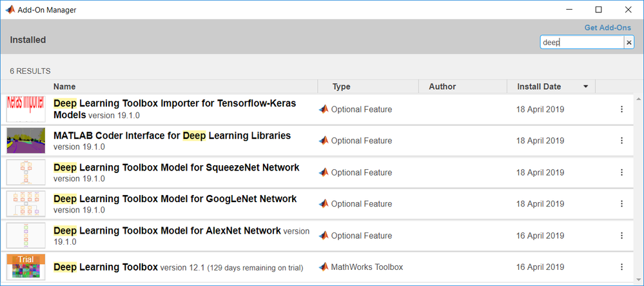The image size is (644, 286).
Task: Open options menu for GoogLeNet Network row
Action: pos(621,204)
